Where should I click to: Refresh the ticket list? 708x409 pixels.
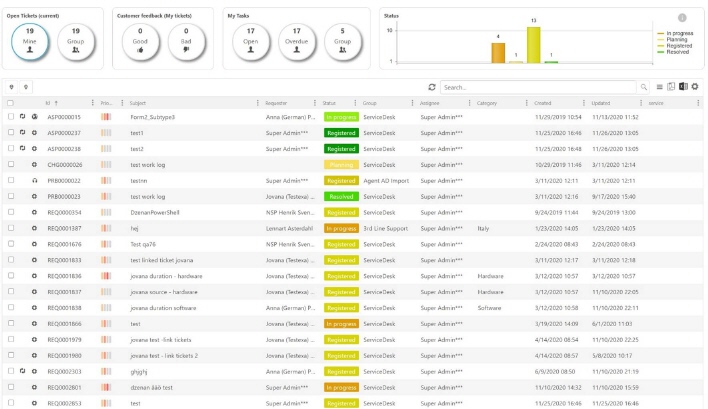pyautogui.click(x=432, y=87)
